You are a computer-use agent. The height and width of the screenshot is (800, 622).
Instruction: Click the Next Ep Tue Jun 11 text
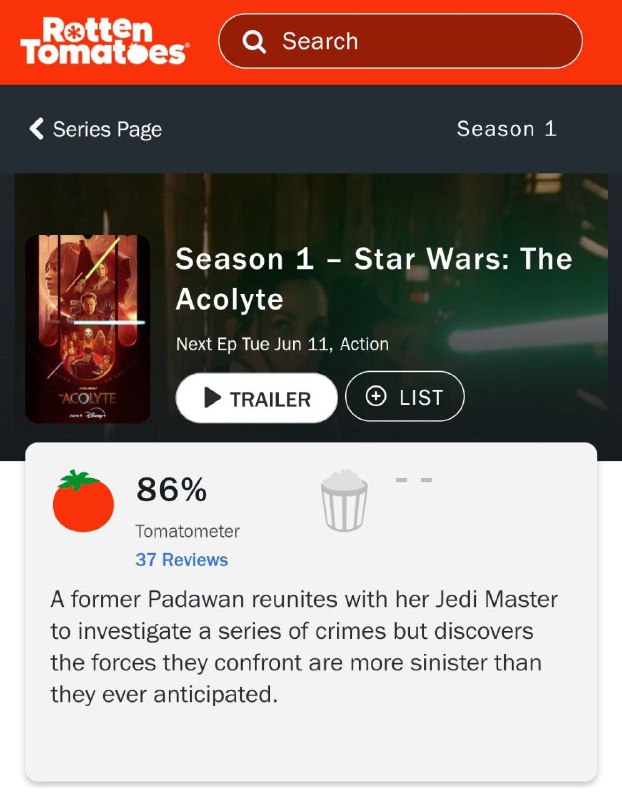pyautogui.click(x=254, y=344)
